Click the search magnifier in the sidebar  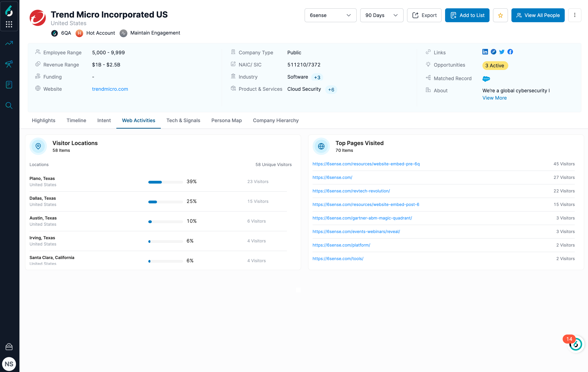(x=9, y=105)
